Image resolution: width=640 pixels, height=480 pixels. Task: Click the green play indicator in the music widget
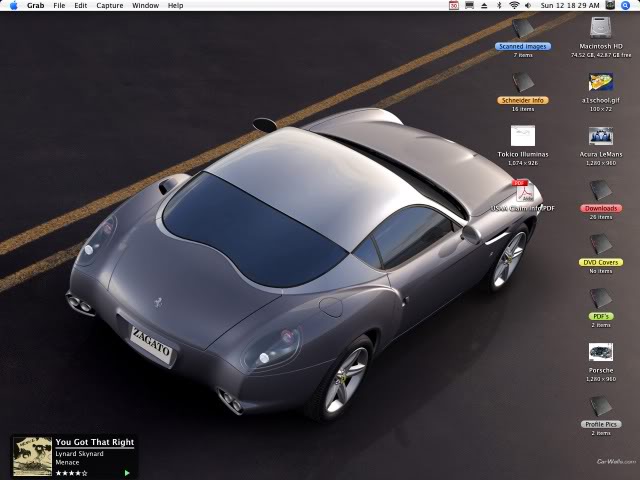tap(127, 473)
